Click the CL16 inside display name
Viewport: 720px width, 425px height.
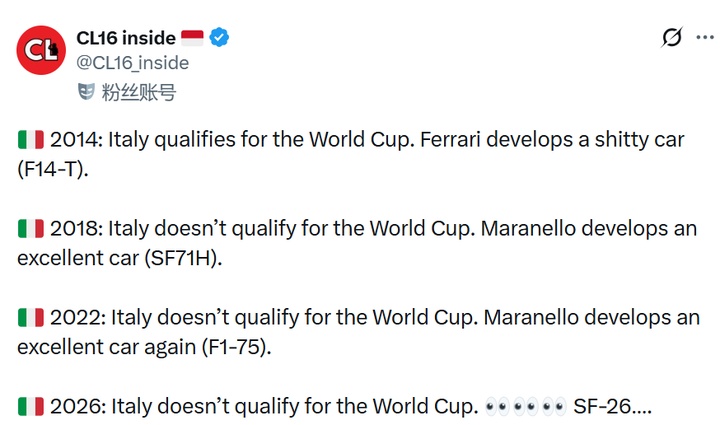125,38
